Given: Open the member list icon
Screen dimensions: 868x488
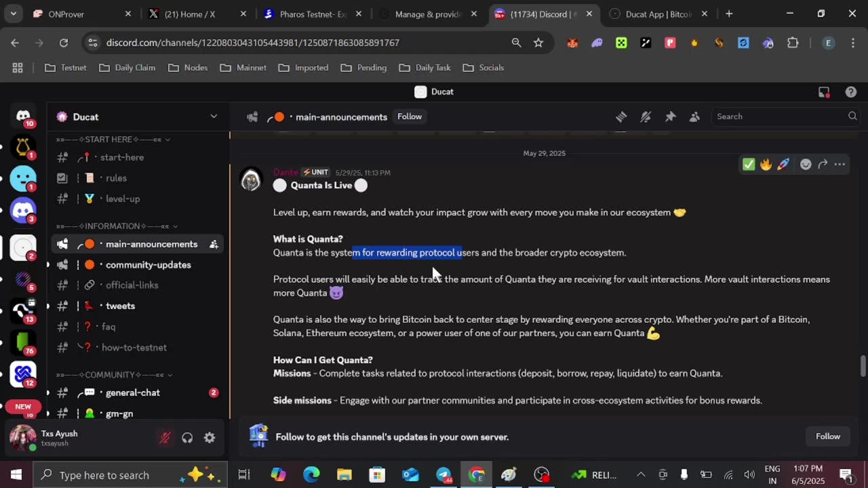Looking at the screenshot, I should tap(694, 117).
